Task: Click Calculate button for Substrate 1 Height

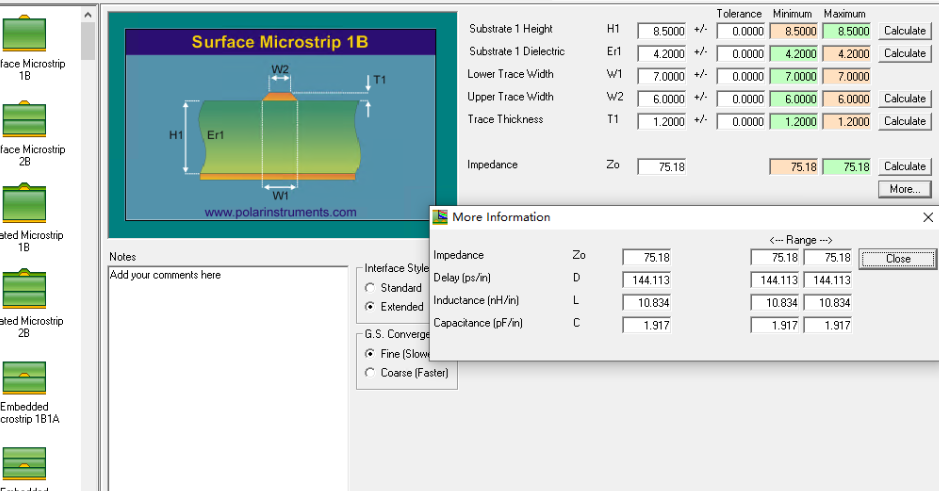Action: point(904,31)
